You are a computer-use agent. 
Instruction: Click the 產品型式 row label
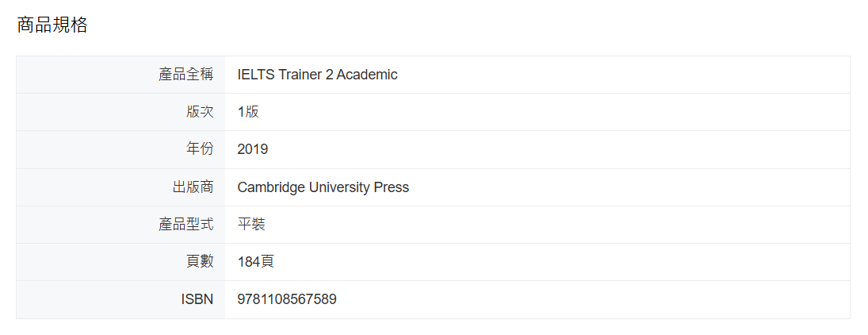point(186,225)
